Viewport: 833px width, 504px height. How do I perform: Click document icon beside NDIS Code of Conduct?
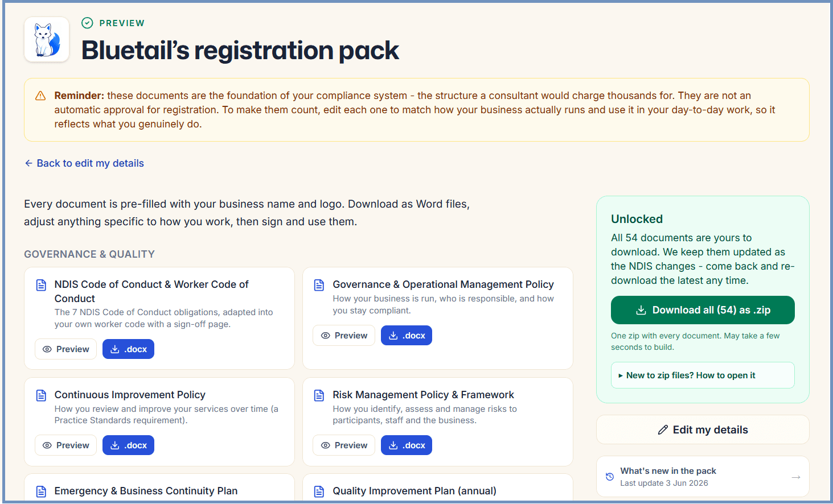(41, 285)
